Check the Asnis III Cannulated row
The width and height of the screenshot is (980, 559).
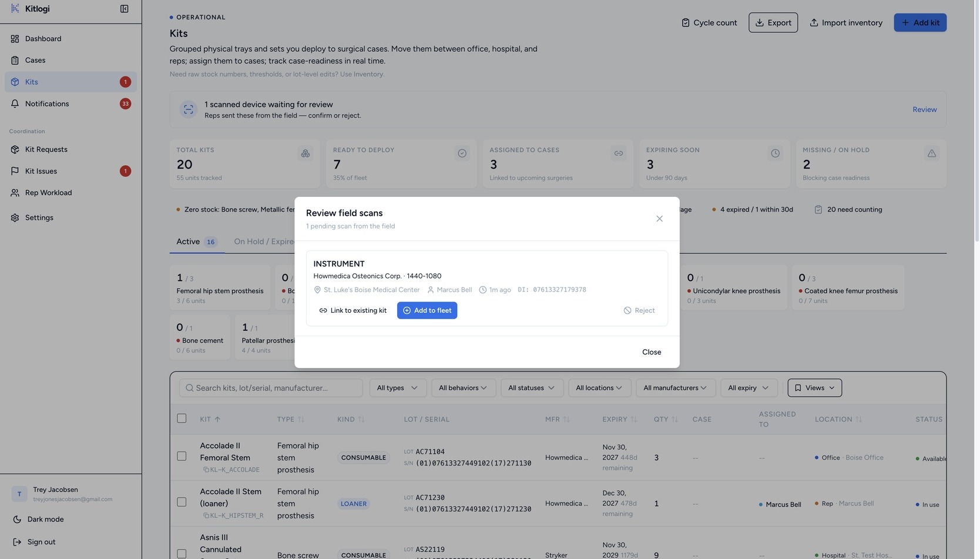coord(182,554)
